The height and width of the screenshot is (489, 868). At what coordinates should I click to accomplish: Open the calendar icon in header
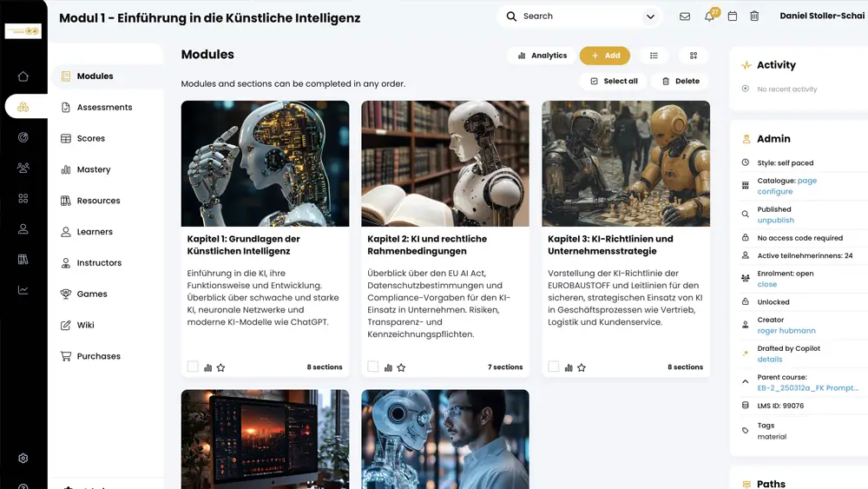point(733,17)
